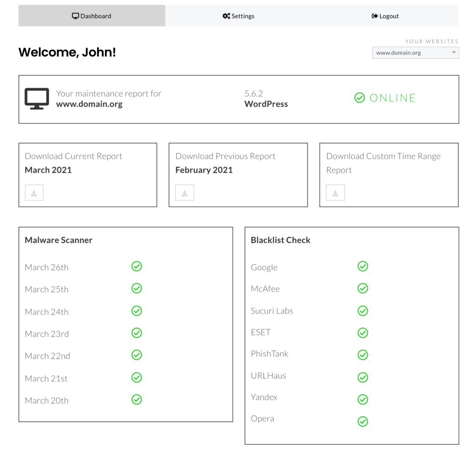Expand website selector using its arrow
Viewport: 476px width, 471px height.
tap(454, 53)
